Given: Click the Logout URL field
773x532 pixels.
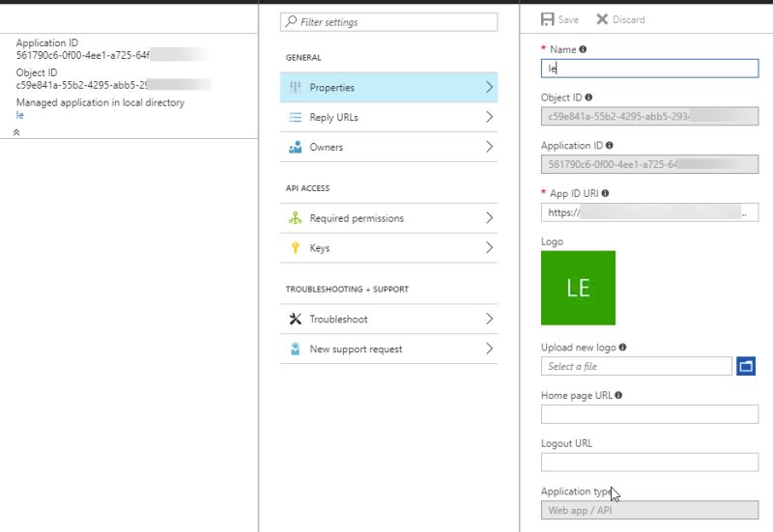Looking at the screenshot, I should pyautogui.click(x=649, y=462).
